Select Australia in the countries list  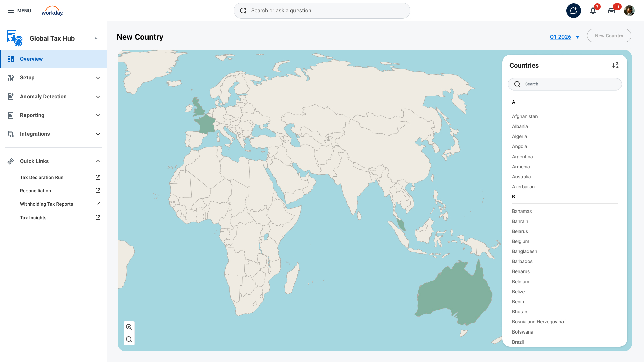click(x=521, y=177)
